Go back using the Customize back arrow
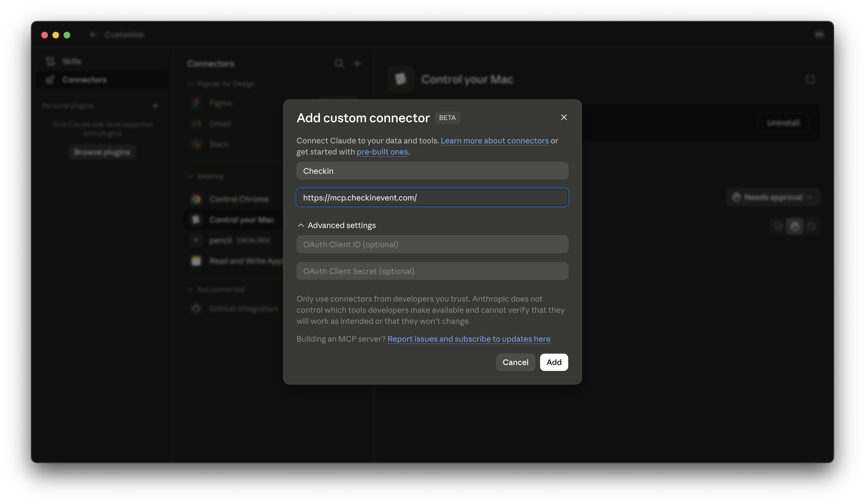The image size is (865, 504). click(93, 35)
